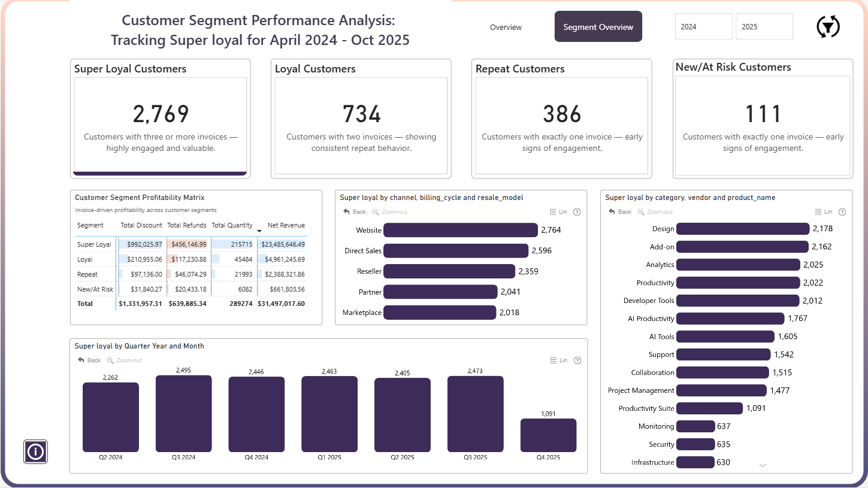The height and width of the screenshot is (488, 868).
Task: Click Back arrow in the quarter chart
Action: 89,360
